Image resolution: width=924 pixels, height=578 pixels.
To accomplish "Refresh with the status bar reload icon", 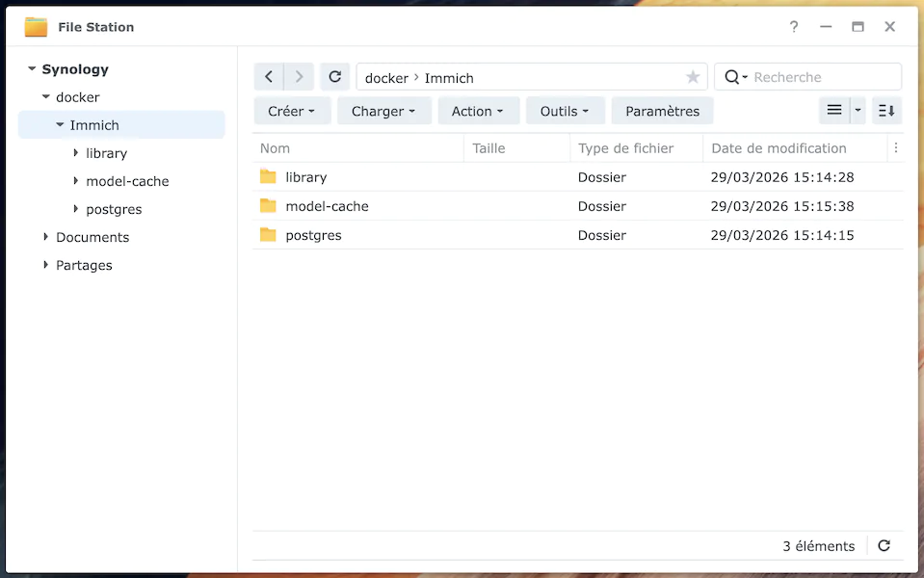I will [884, 545].
